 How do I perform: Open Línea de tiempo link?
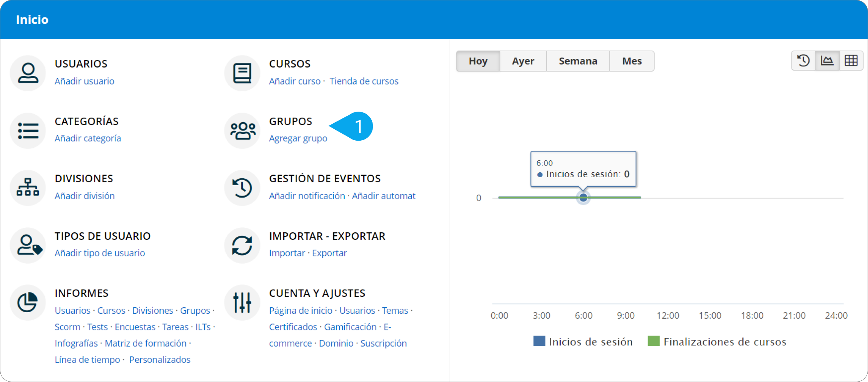87,360
